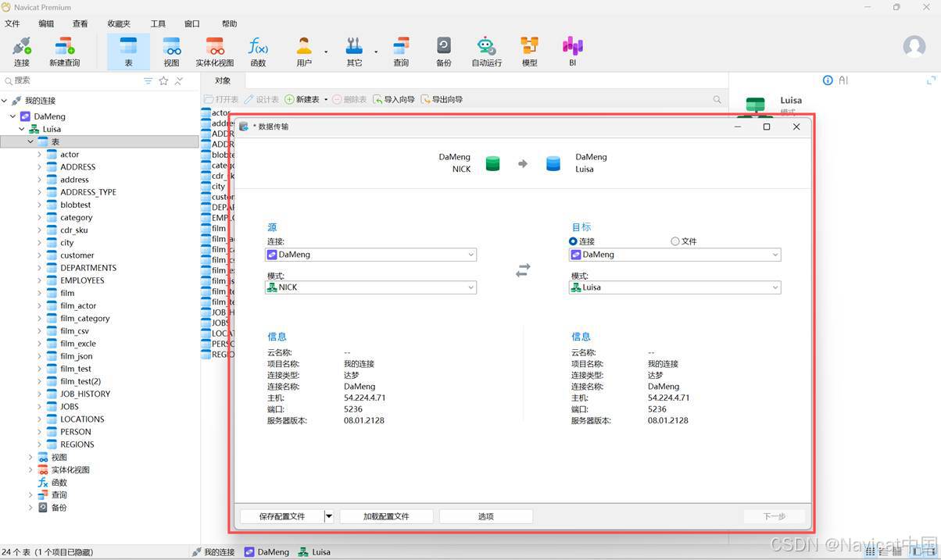Select the JOB_HISTORY table in tree
This screenshot has height=560, width=941.
tap(85, 394)
